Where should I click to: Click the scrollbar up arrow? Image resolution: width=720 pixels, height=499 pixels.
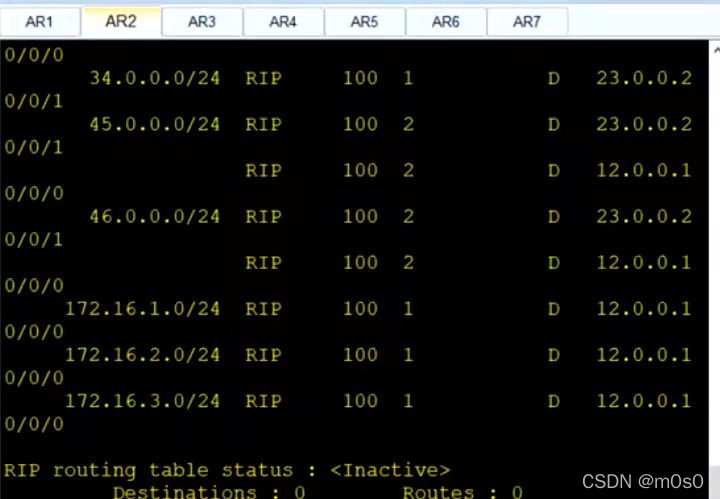pyautogui.click(x=715, y=50)
